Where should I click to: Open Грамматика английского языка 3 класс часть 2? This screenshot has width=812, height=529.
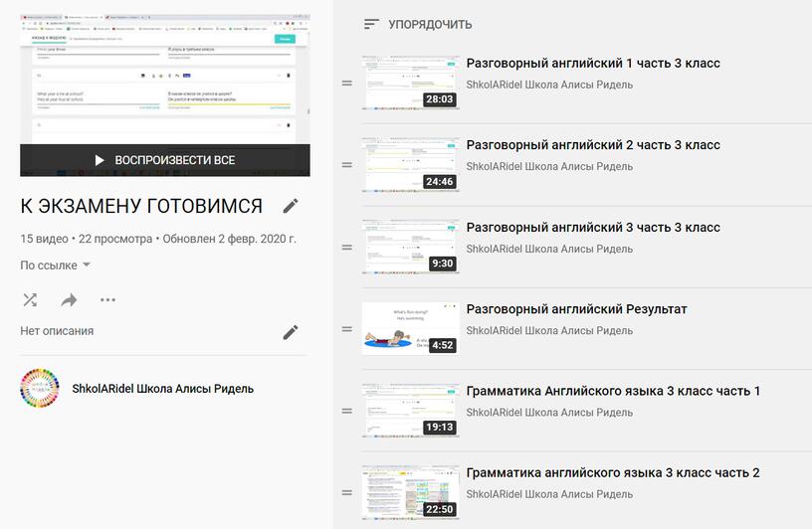point(613,472)
